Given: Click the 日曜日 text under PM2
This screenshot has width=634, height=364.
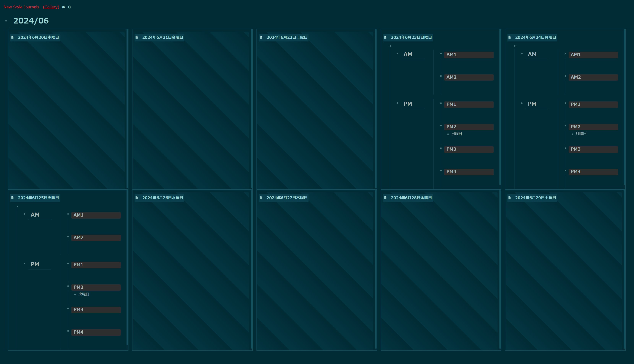Looking at the screenshot, I should coord(457,134).
